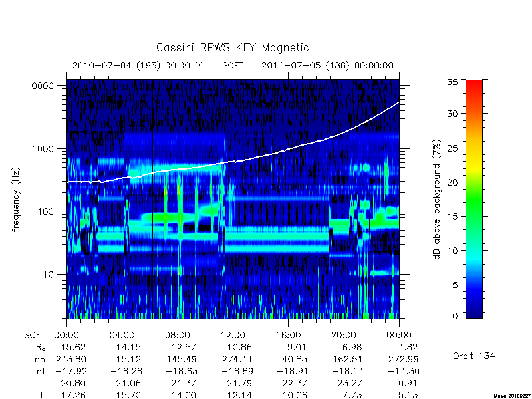532x399 pixels.
Task: Select the "2010-07-04 (185) 00:00:00" start date label
Action: (138, 65)
